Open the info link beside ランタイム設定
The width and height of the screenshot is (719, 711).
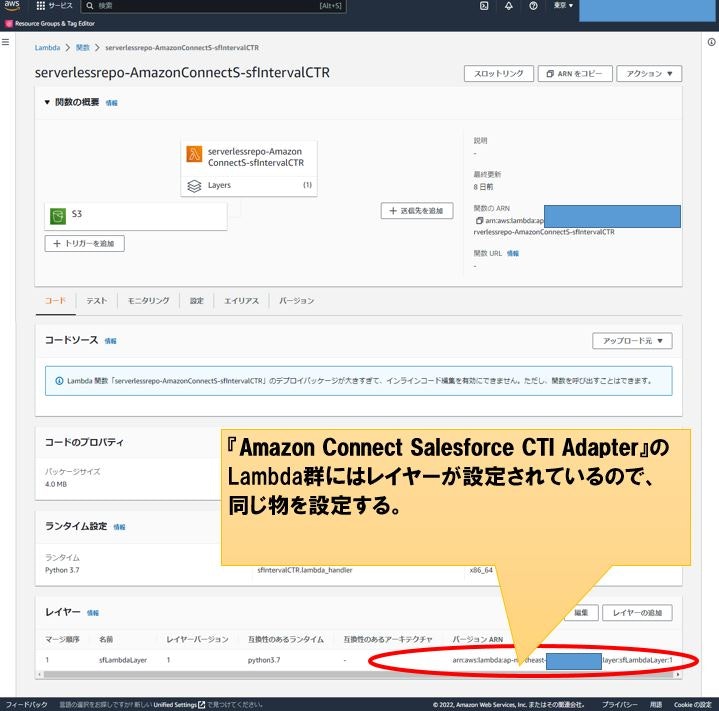click(x=119, y=527)
